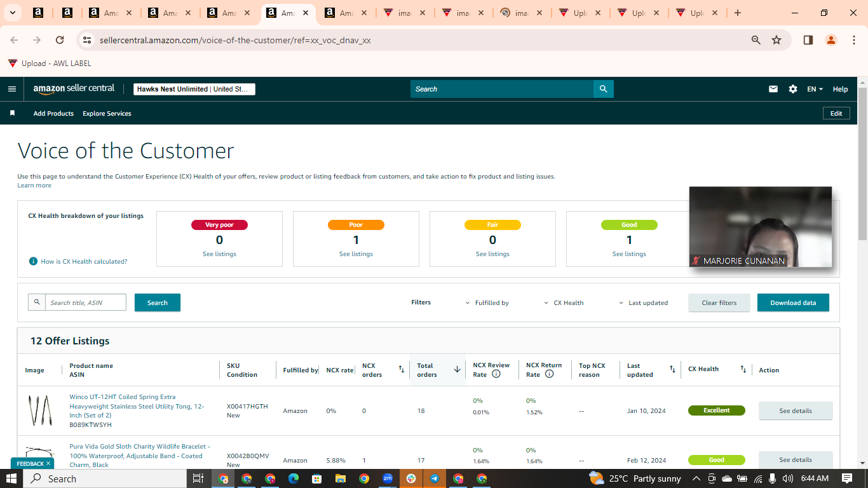The width and height of the screenshot is (868, 488).
Task: Open the Chrome profile avatar
Action: (831, 40)
